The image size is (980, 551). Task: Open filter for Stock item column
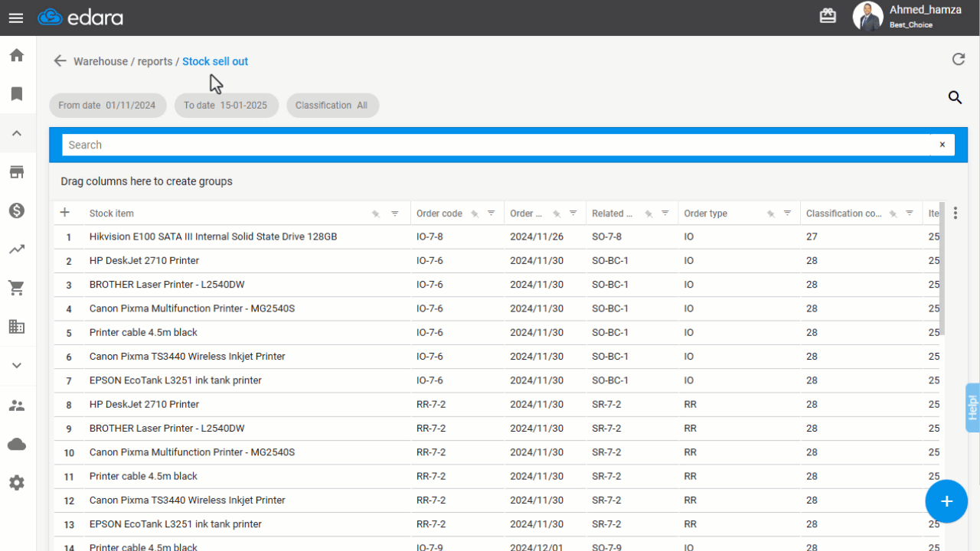pos(395,214)
